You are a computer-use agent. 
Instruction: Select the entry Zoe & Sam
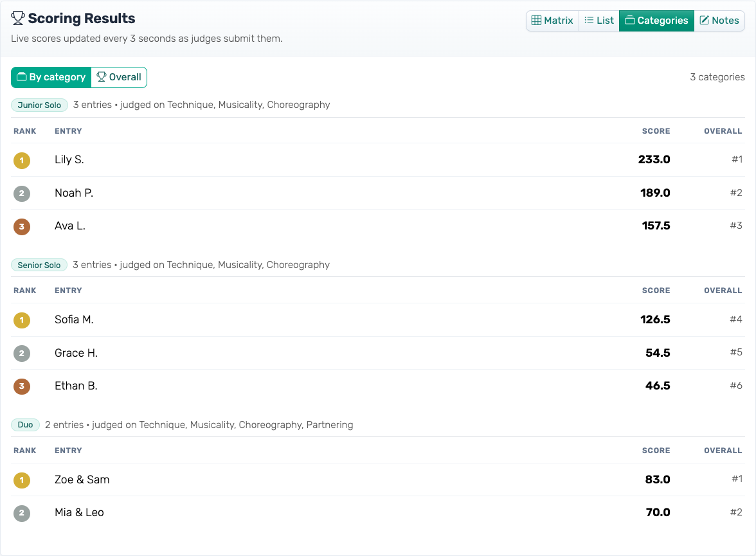pyautogui.click(x=82, y=480)
